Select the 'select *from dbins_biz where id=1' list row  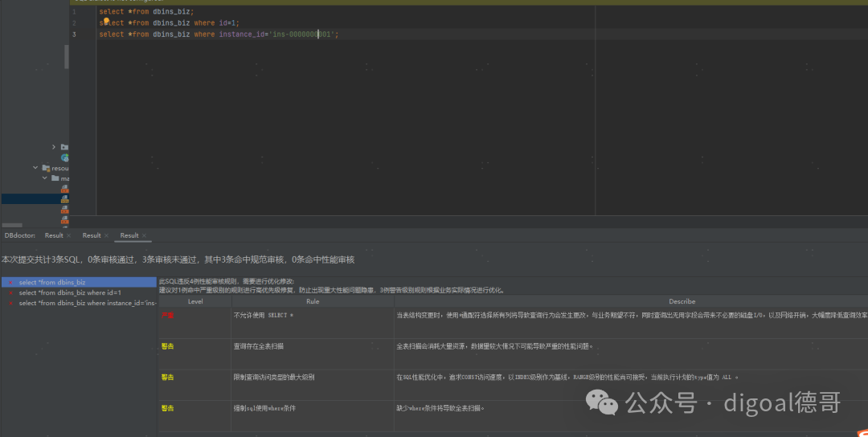pos(79,292)
